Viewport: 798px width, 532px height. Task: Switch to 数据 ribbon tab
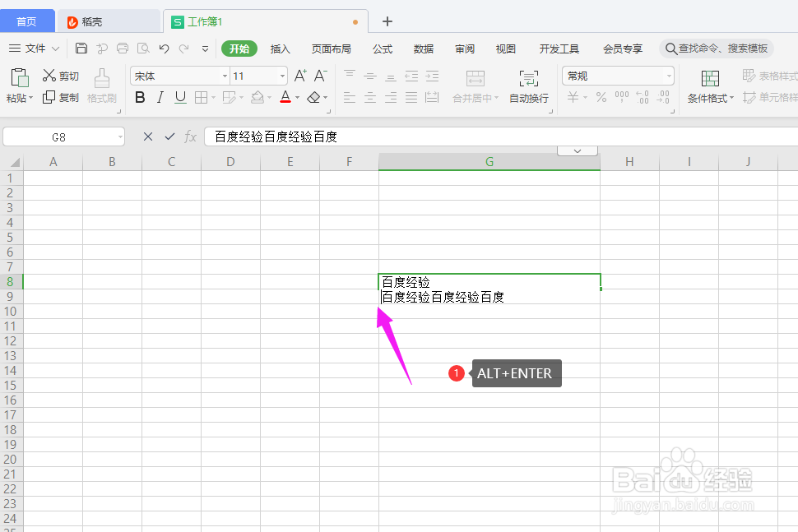(x=424, y=49)
